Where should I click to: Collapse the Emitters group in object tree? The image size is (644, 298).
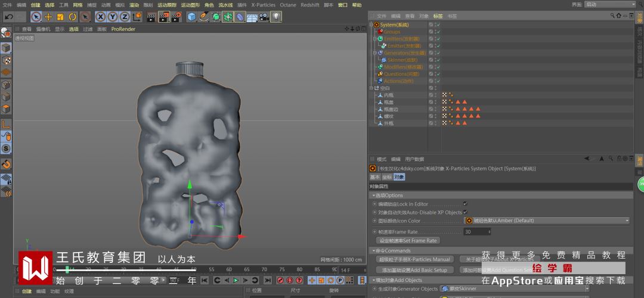point(376,39)
